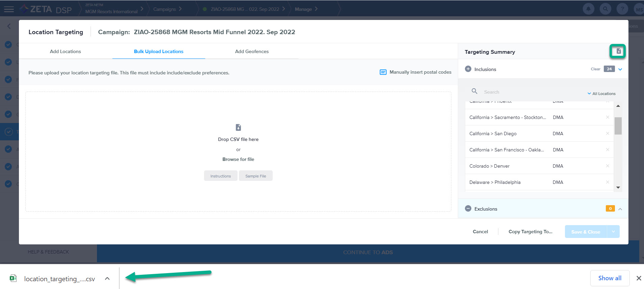Click Copy Targeting To... button
This screenshot has height=289, width=644.
pyautogui.click(x=530, y=232)
